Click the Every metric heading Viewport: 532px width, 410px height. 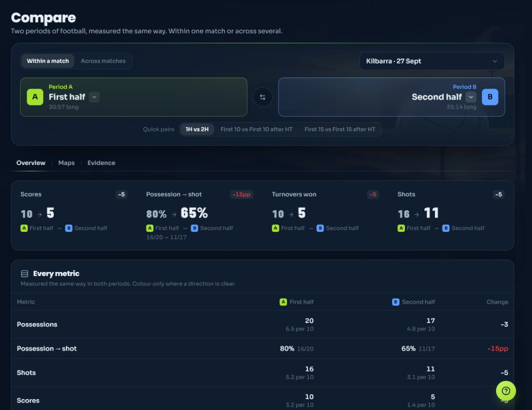pyautogui.click(x=56, y=273)
